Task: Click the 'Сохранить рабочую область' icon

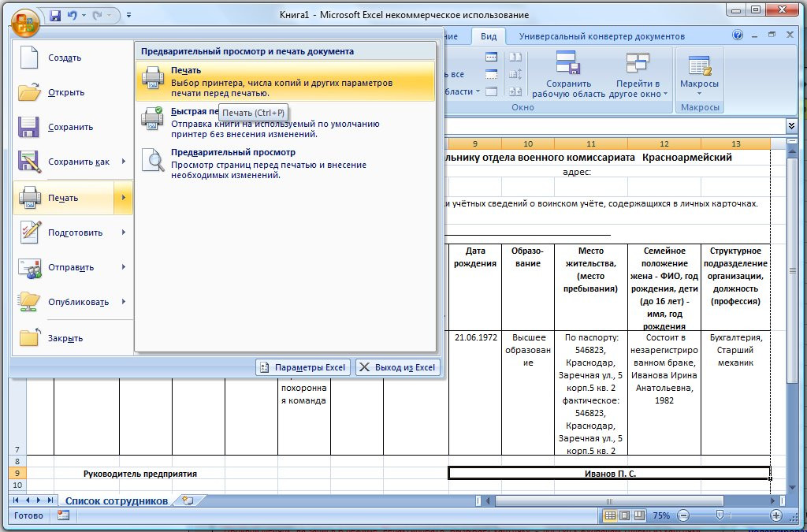Action: point(568,63)
